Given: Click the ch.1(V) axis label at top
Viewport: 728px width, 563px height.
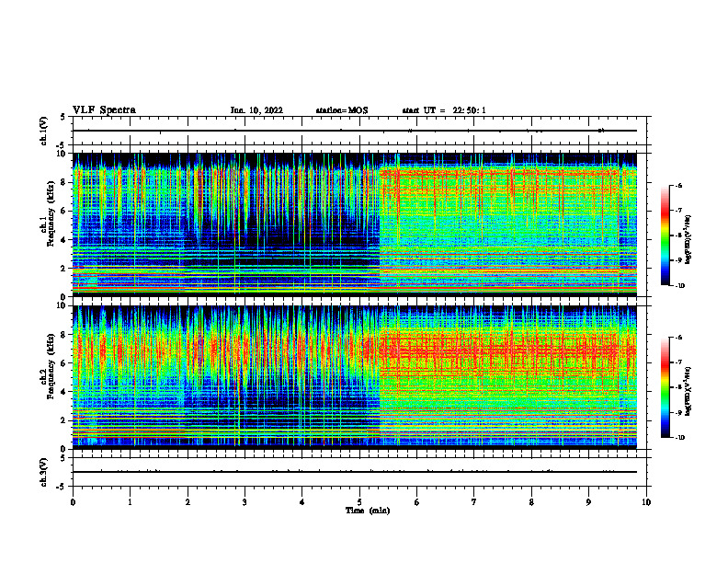Looking at the screenshot, I should pos(44,131).
